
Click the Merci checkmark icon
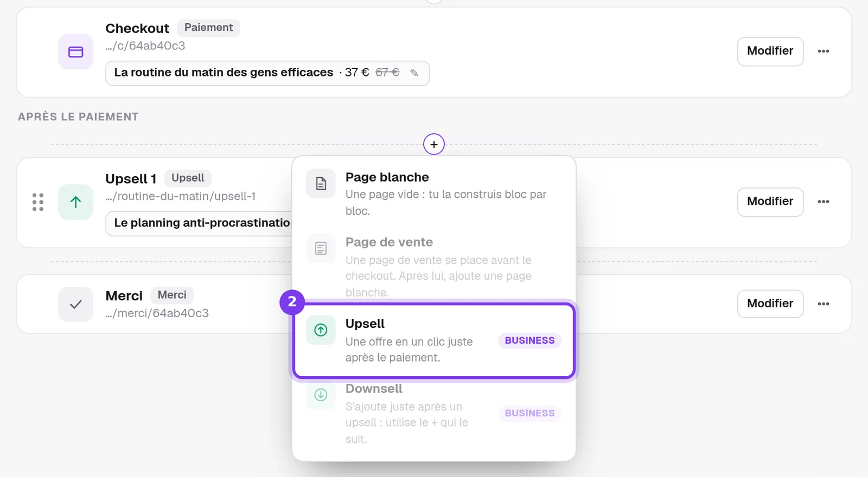(76, 305)
